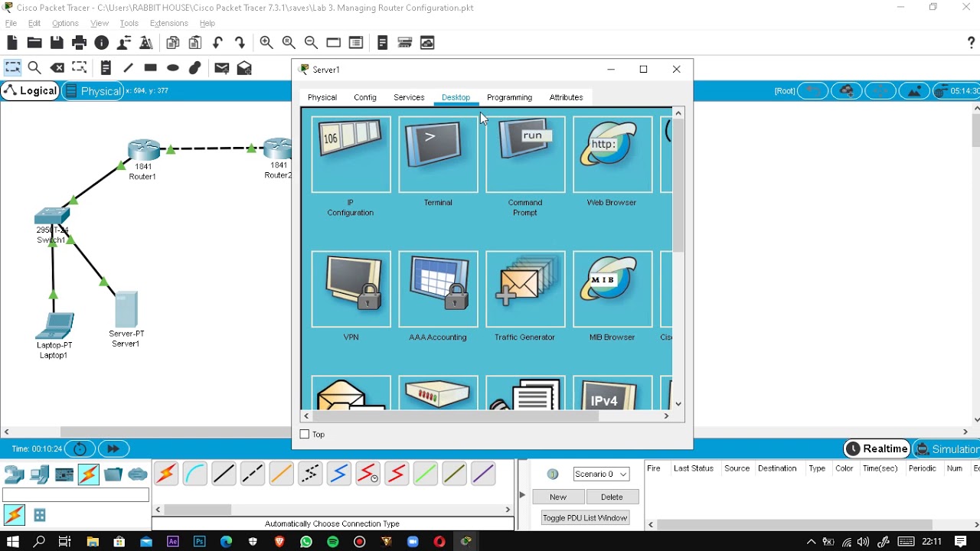This screenshot has height=551, width=980.
Task: Open the Scenario 0 dropdown
Action: [601, 474]
